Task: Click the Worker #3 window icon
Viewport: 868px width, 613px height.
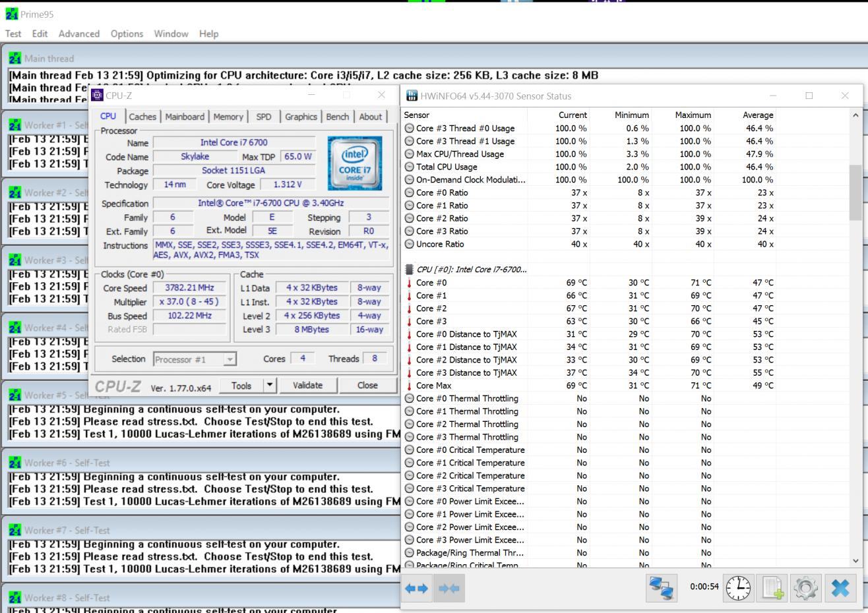Action: pyautogui.click(x=15, y=260)
